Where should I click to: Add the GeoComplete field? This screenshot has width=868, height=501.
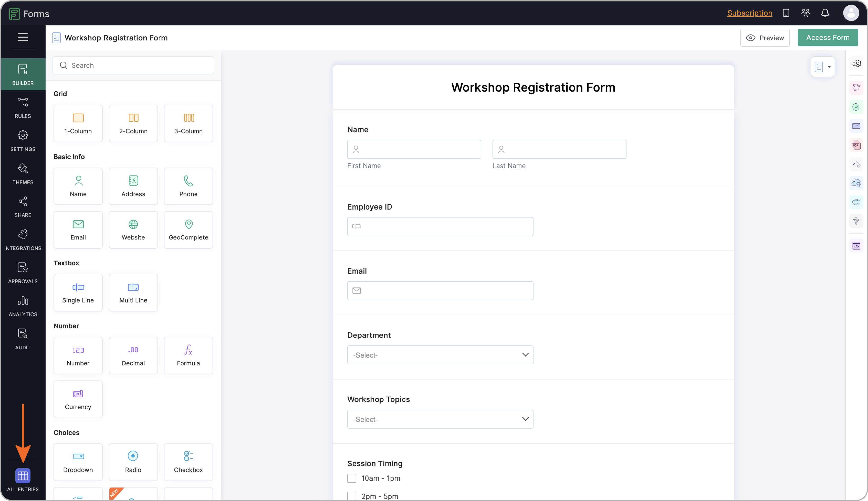[x=189, y=230]
